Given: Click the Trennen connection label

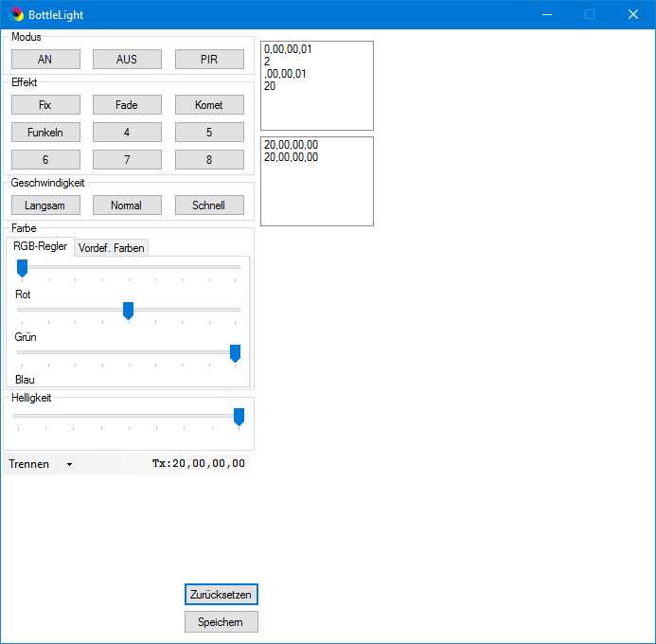Looking at the screenshot, I should pyautogui.click(x=28, y=464).
